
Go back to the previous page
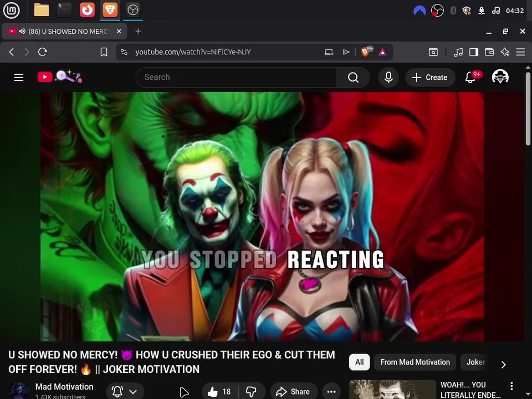(12, 52)
